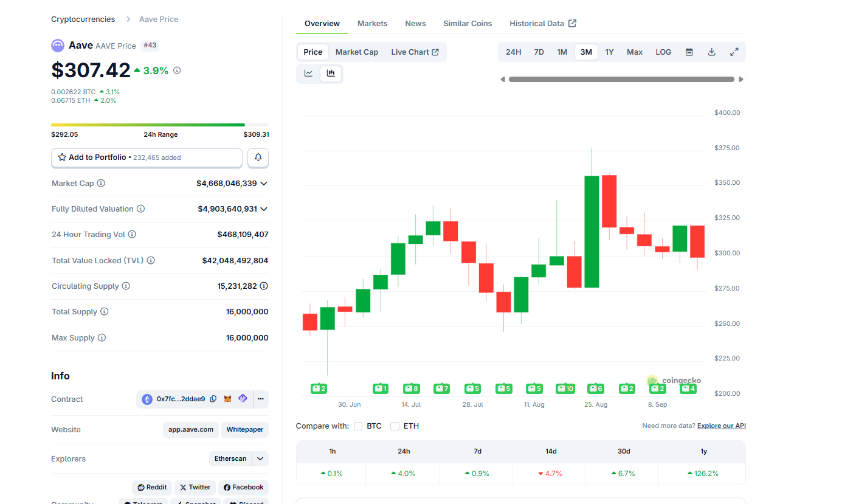The image size is (856, 504).
Task: Open the calendar date range picker
Action: click(689, 52)
